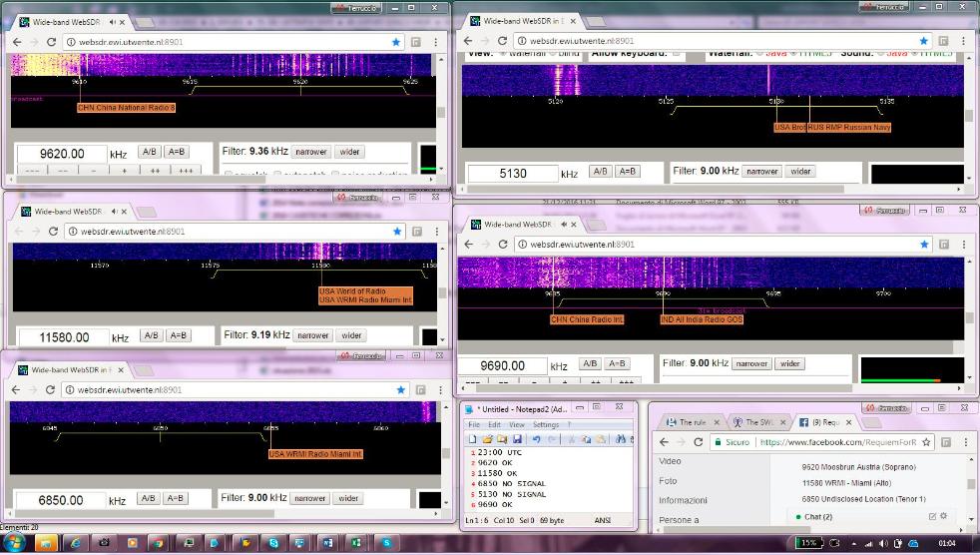Click New file icon in Notepad2
This screenshot has height=555, width=980.
tap(473, 439)
